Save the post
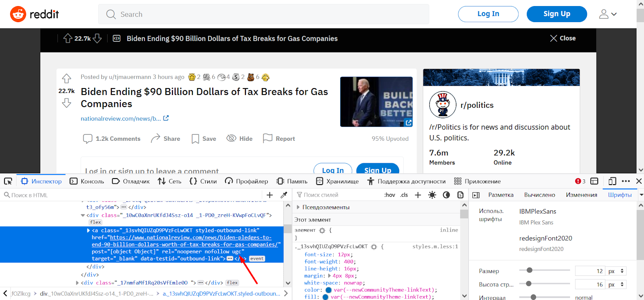 tap(204, 139)
